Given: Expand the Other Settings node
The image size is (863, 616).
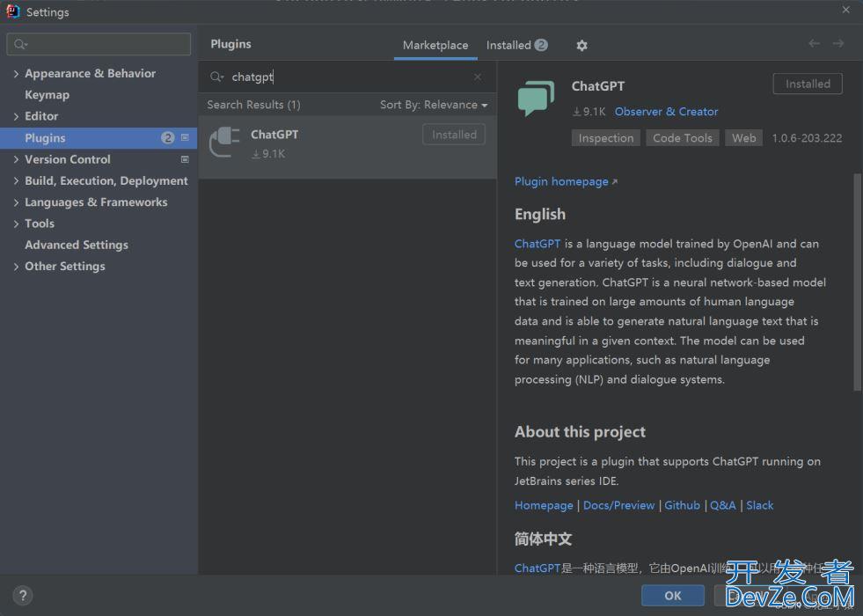Looking at the screenshot, I should 16,267.
